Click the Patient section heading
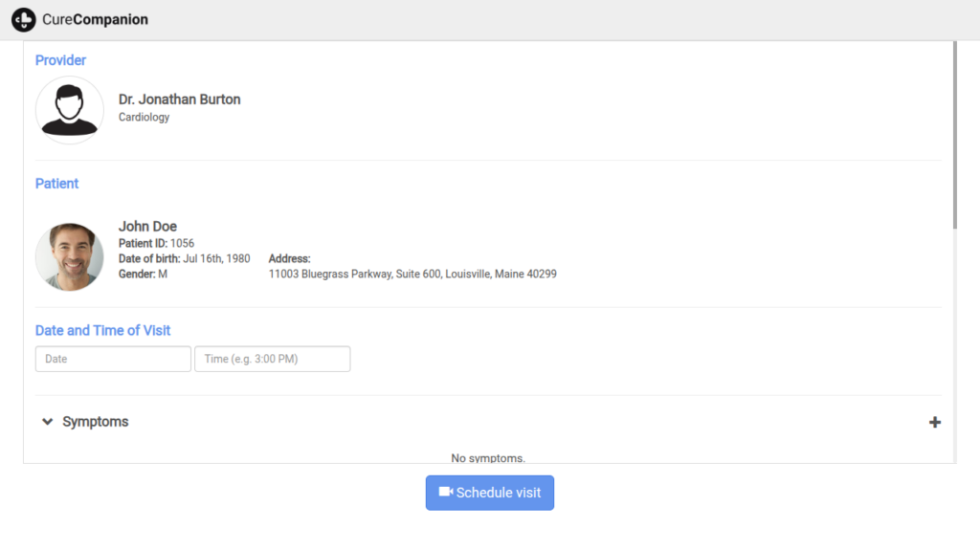 [56, 184]
